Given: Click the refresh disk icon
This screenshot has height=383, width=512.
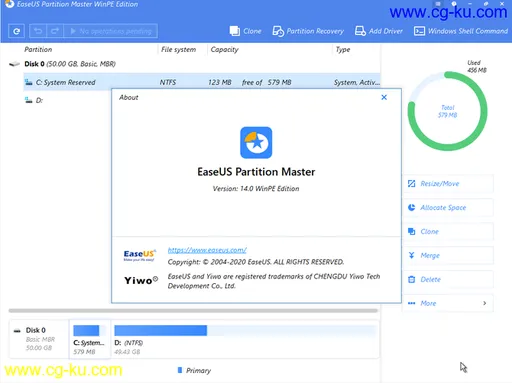Looking at the screenshot, I should [16, 31].
